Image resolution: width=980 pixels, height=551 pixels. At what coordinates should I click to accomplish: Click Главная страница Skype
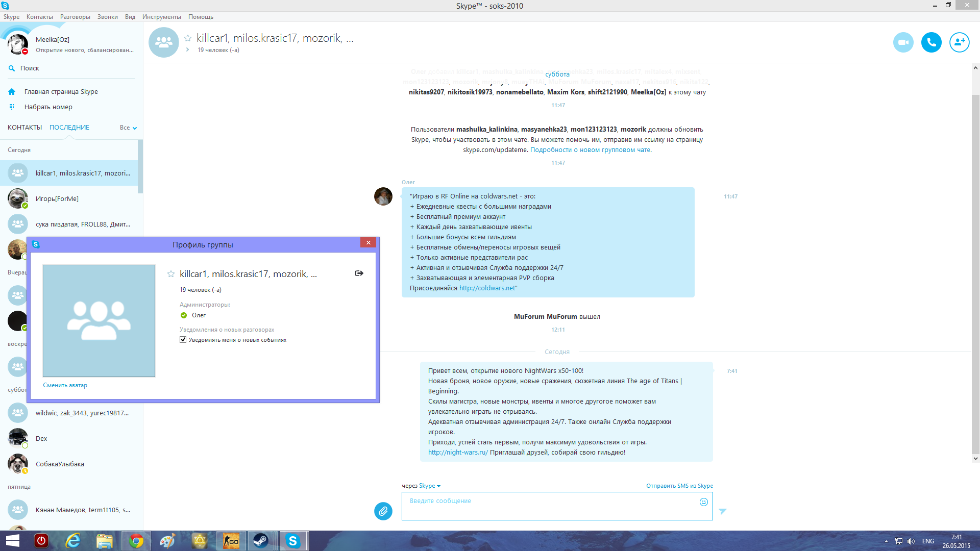coord(61,92)
